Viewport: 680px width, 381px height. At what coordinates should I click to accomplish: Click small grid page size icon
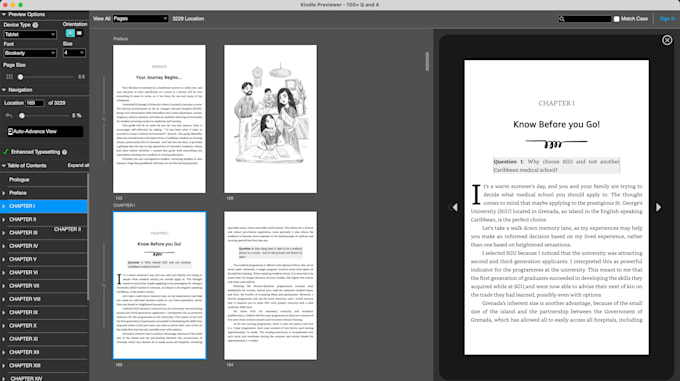point(9,77)
